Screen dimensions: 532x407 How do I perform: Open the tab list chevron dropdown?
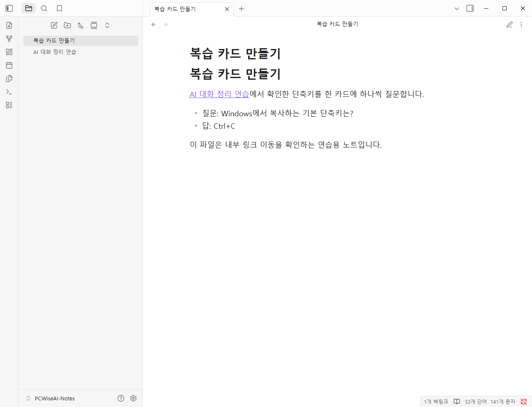[x=457, y=8]
